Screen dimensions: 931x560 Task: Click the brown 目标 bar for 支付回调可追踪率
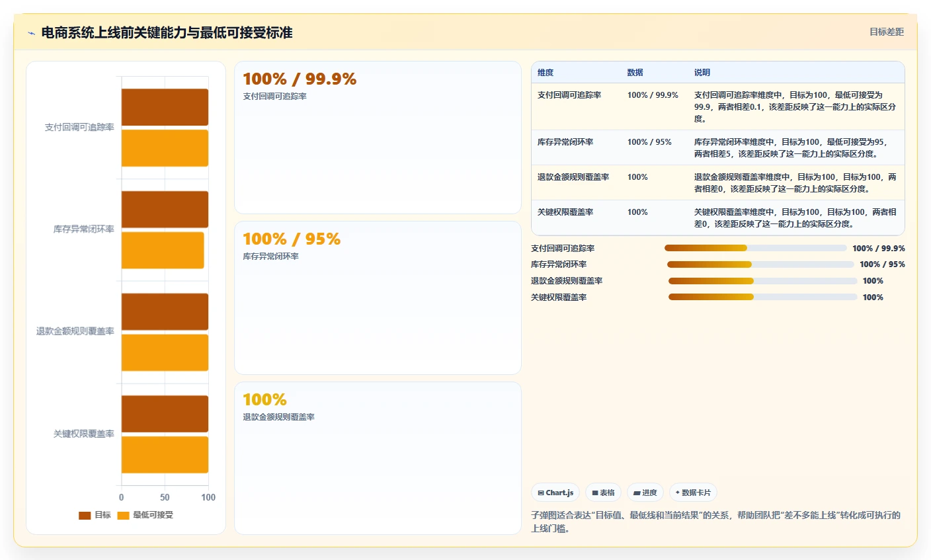(x=165, y=107)
